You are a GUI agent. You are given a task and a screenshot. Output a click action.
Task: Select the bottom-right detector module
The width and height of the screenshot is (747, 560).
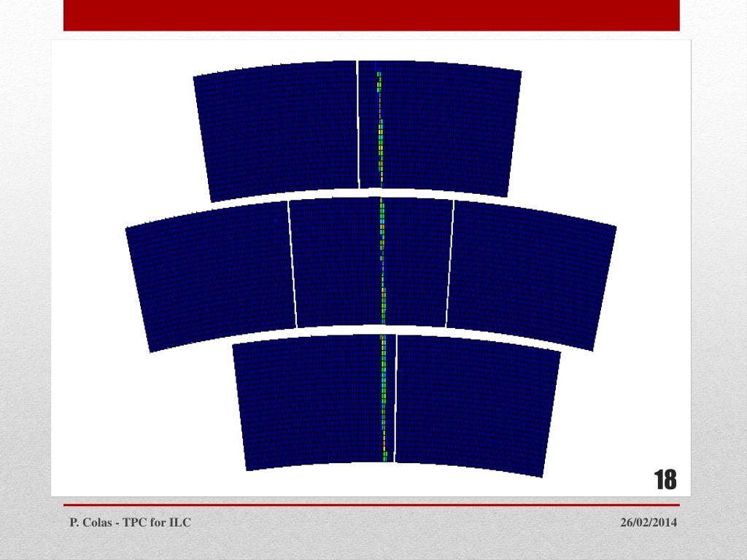478,405
